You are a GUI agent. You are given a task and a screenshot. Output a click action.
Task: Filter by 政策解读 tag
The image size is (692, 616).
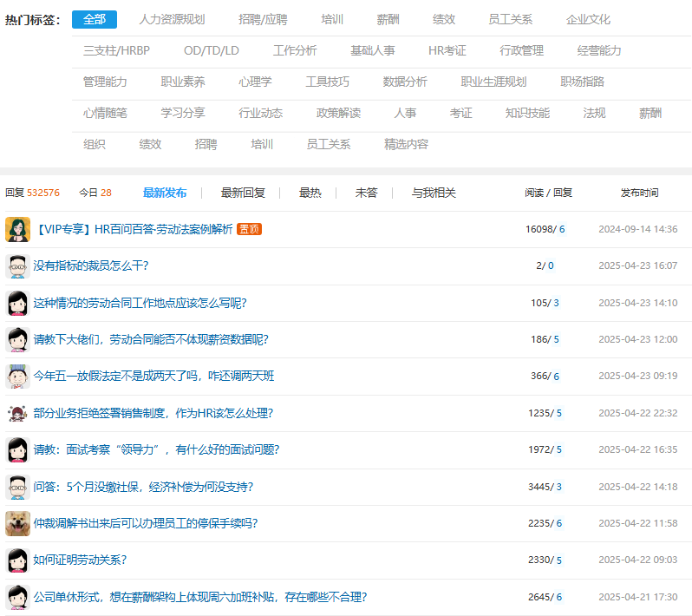click(x=338, y=113)
